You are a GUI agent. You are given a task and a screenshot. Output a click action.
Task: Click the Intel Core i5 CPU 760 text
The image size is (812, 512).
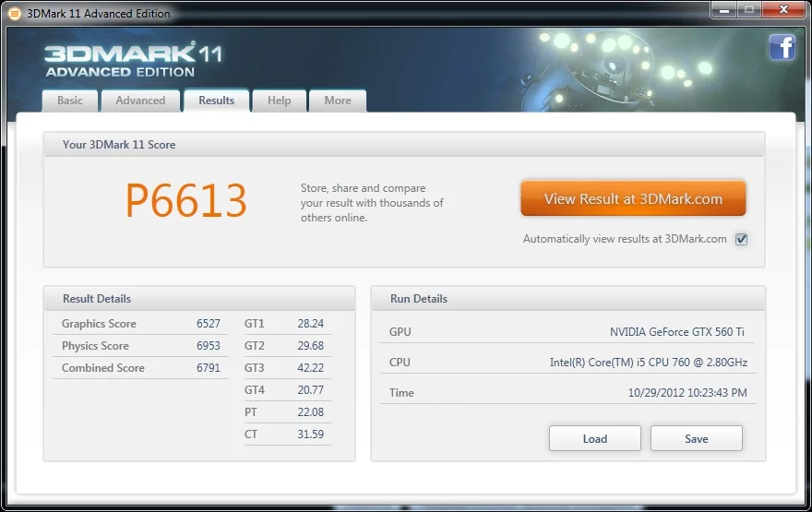pyautogui.click(x=649, y=363)
